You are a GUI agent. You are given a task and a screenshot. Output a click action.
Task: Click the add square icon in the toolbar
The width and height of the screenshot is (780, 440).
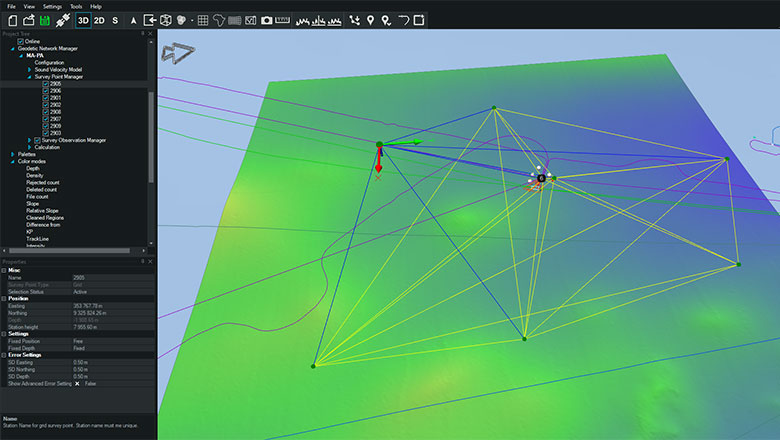click(419, 20)
